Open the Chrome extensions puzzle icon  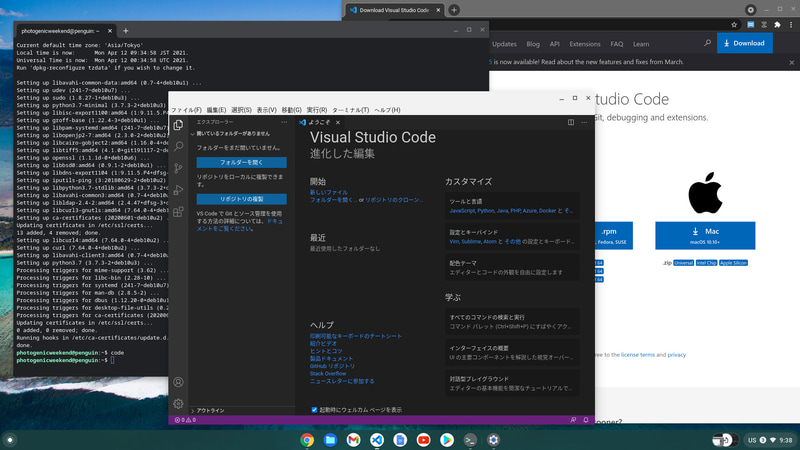coord(777,24)
